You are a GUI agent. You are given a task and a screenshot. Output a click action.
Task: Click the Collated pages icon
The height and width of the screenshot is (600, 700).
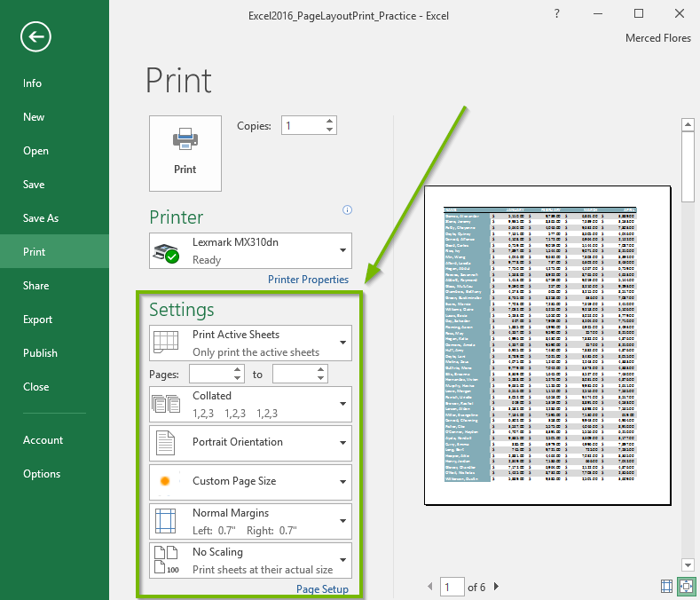[x=166, y=404]
